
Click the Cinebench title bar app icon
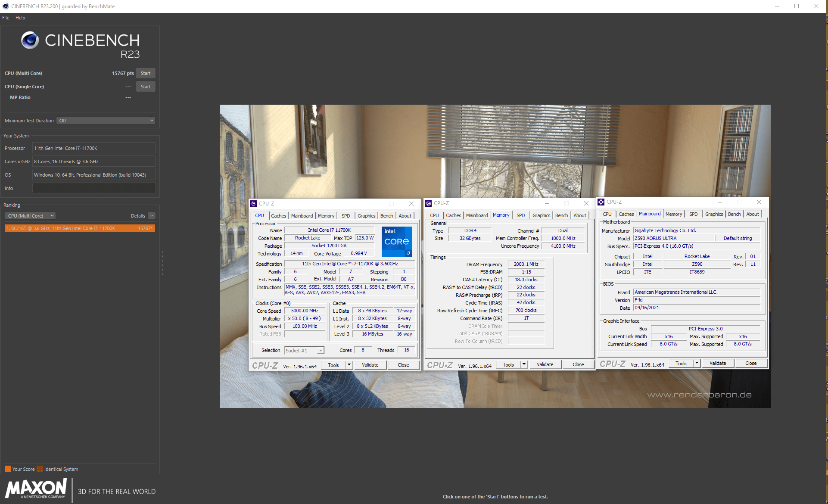(x=6, y=6)
